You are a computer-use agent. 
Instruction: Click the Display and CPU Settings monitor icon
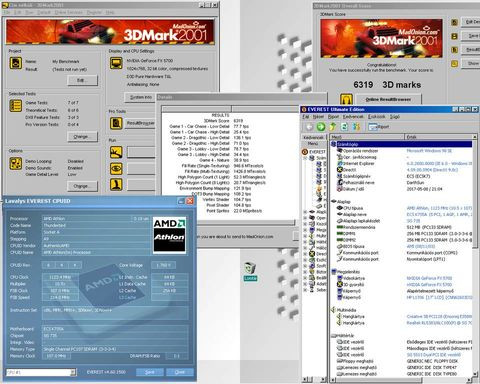[116, 63]
